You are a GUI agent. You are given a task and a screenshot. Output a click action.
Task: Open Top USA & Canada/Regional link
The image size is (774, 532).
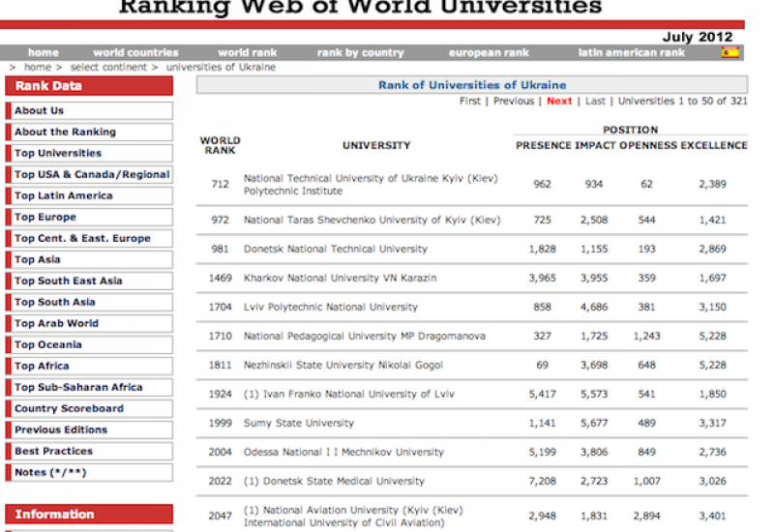(x=89, y=174)
